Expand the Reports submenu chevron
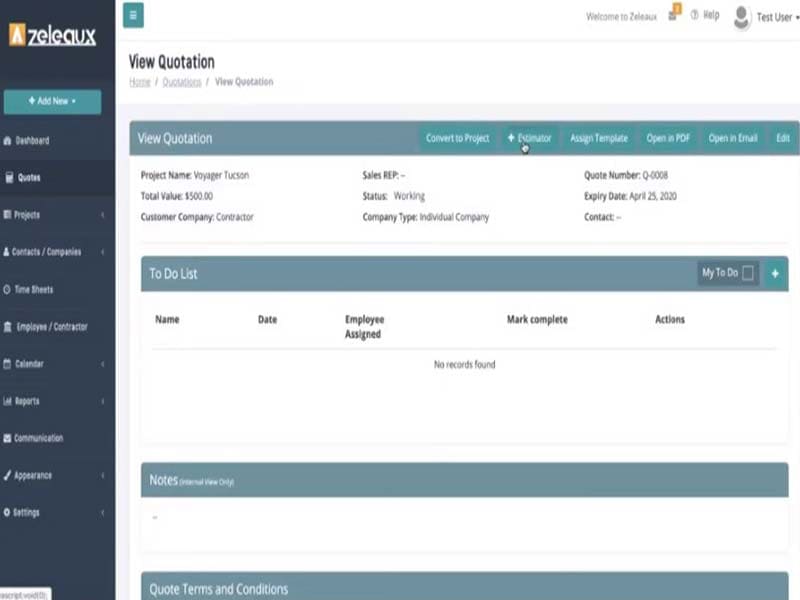This screenshot has height=600, width=800. coord(103,401)
